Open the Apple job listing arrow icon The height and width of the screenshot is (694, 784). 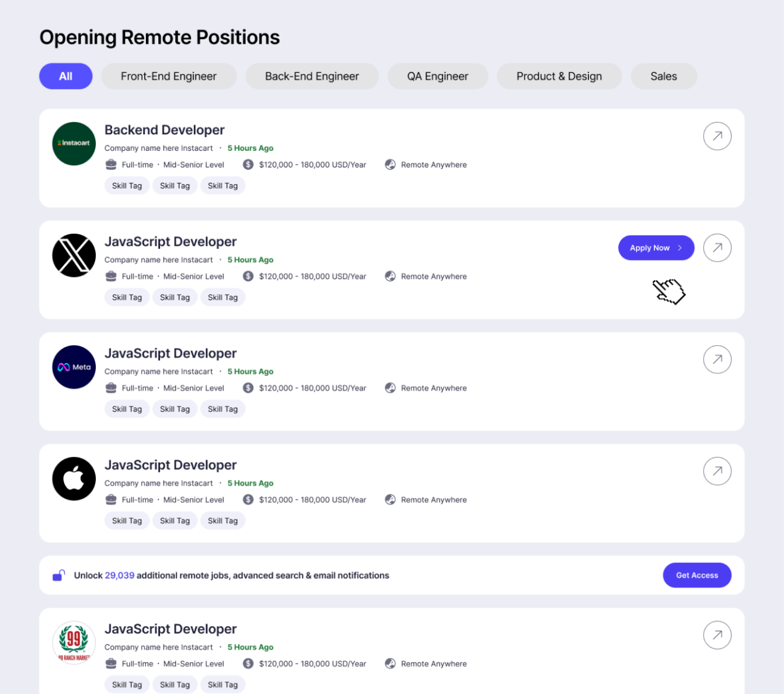coord(717,471)
